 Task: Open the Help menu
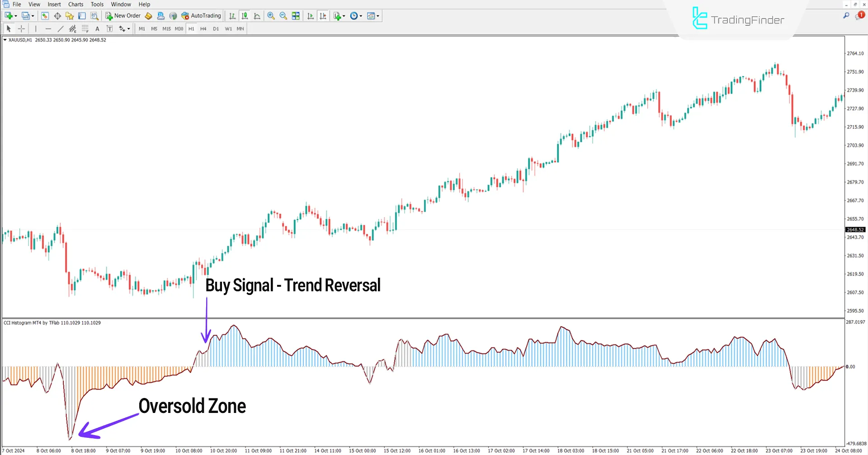144,5
